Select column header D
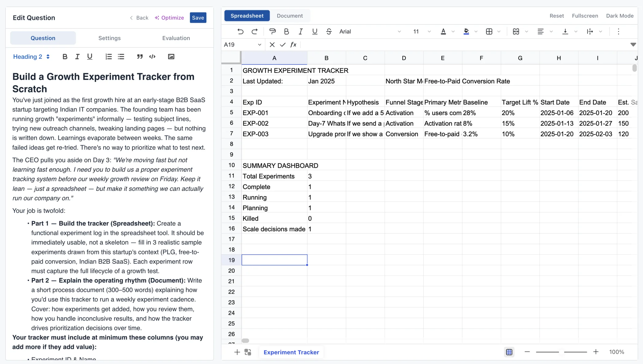The image size is (643, 364). [404, 58]
